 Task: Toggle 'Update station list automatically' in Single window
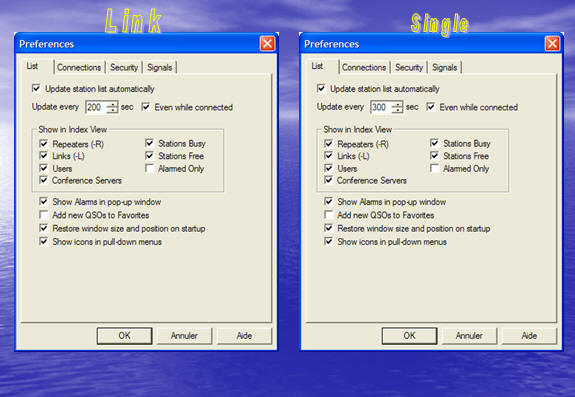321,88
